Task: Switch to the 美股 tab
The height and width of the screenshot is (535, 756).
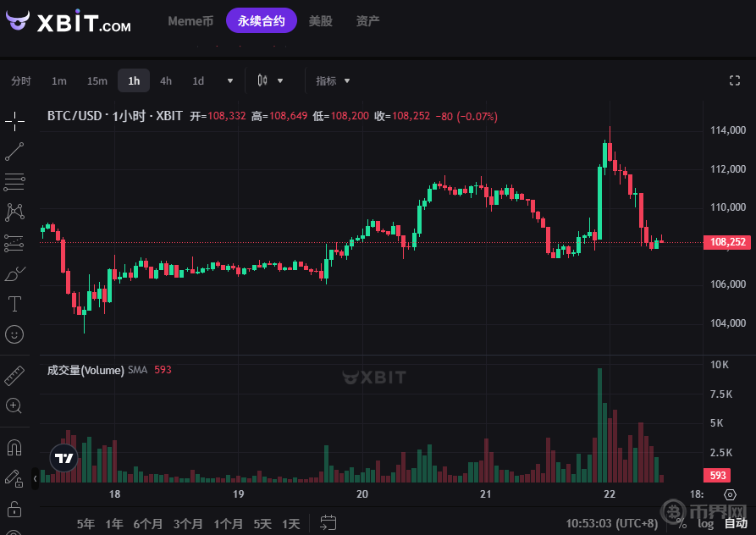Action: (x=321, y=21)
